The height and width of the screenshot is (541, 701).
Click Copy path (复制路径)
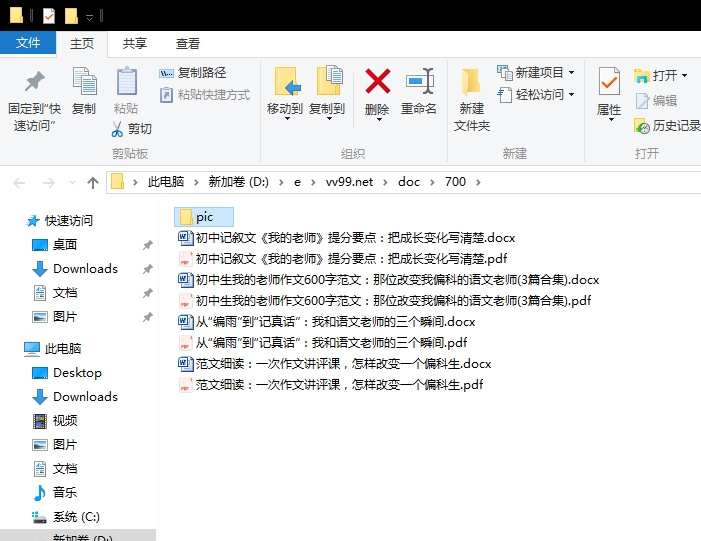click(193, 72)
